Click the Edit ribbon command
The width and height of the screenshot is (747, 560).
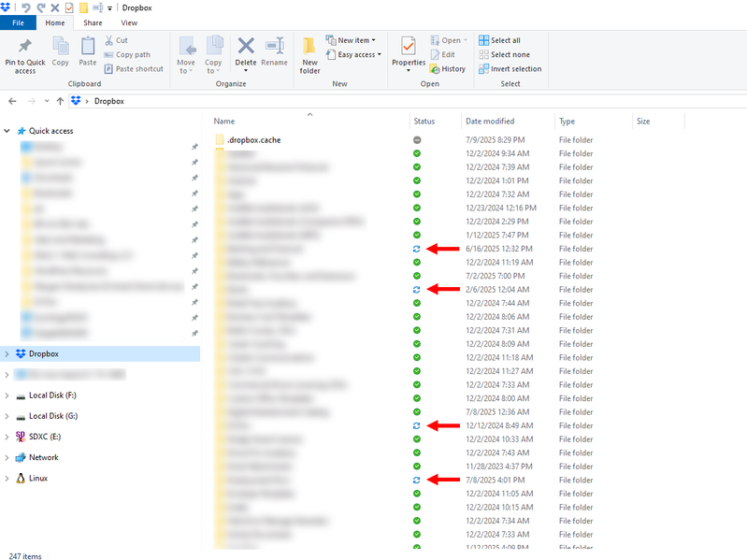[x=442, y=55]
